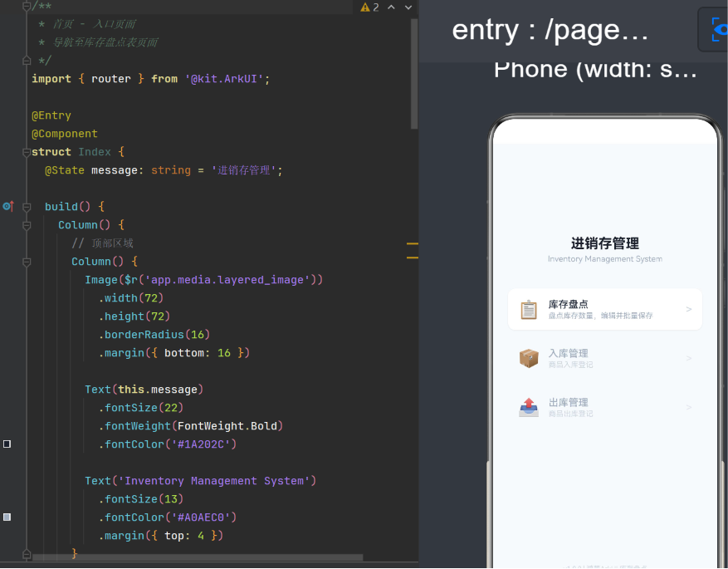
Task: Collapse the inner Column() under 顶部区域 comment
Action: (x=27, y=262)
